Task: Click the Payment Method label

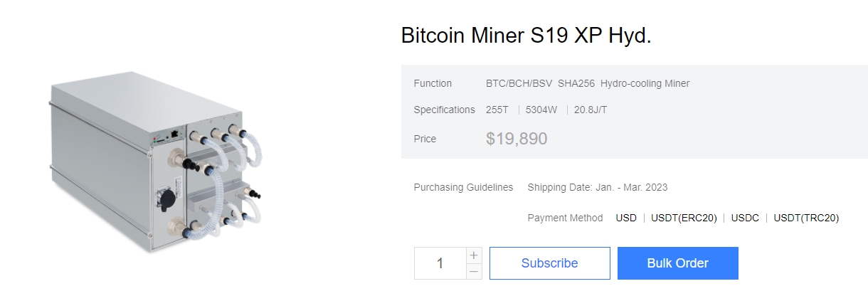Action: point(565,218)
